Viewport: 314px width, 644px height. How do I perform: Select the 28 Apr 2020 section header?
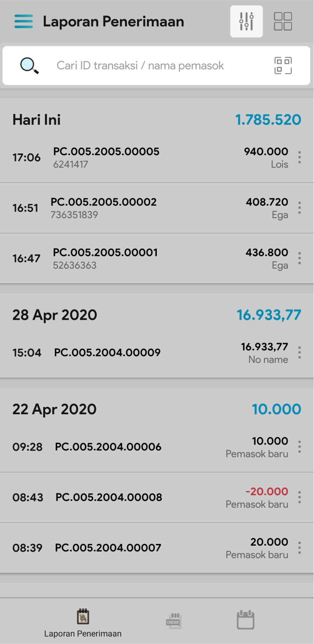pyautogui.click(x=55, y=315)
